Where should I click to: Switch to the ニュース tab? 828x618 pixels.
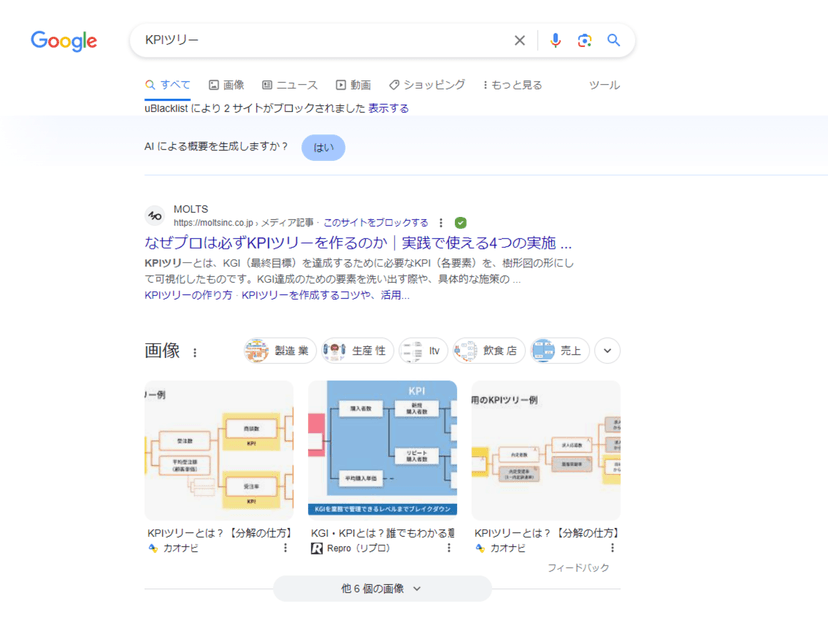[x=290, y=85]
